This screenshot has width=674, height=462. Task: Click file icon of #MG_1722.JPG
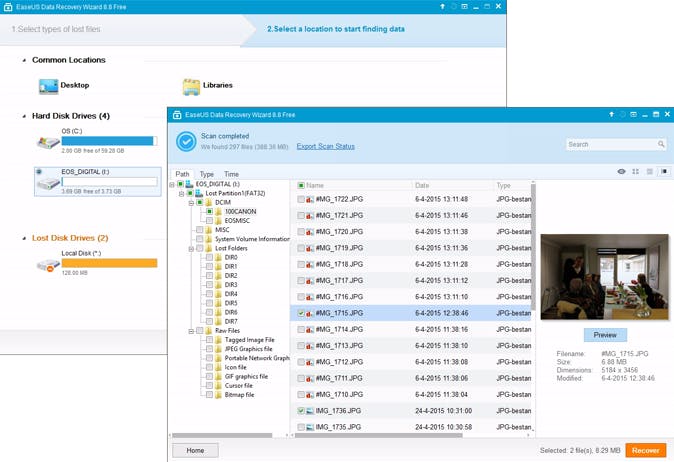pos(309,199)
